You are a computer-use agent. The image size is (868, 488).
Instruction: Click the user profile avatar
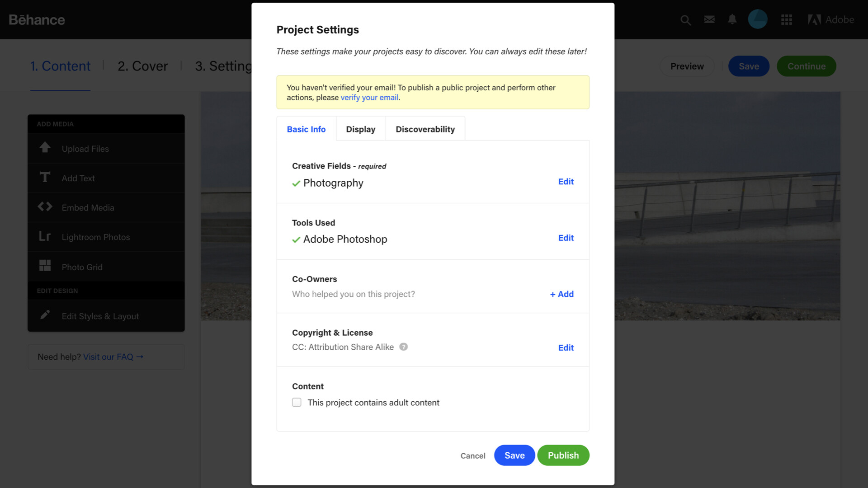pos(758,19)
